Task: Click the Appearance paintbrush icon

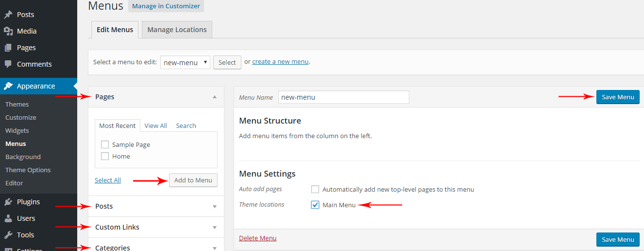Action: click(x=8, y=86)
